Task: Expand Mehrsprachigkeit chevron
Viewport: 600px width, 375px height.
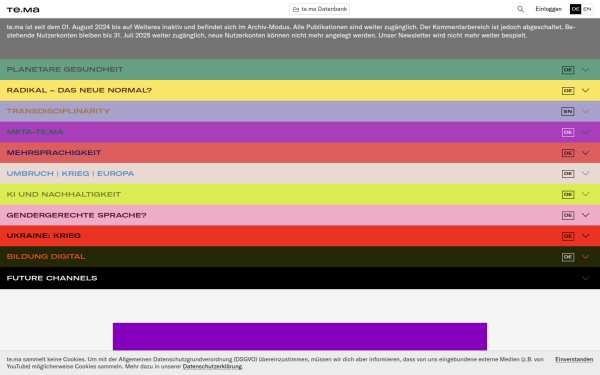Action: coord(585,153)
